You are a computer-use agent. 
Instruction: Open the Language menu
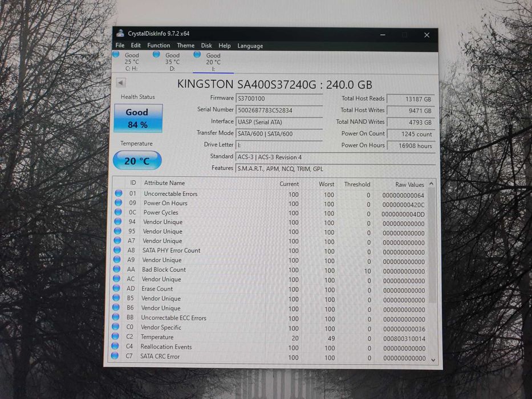[x=250, y=46]
